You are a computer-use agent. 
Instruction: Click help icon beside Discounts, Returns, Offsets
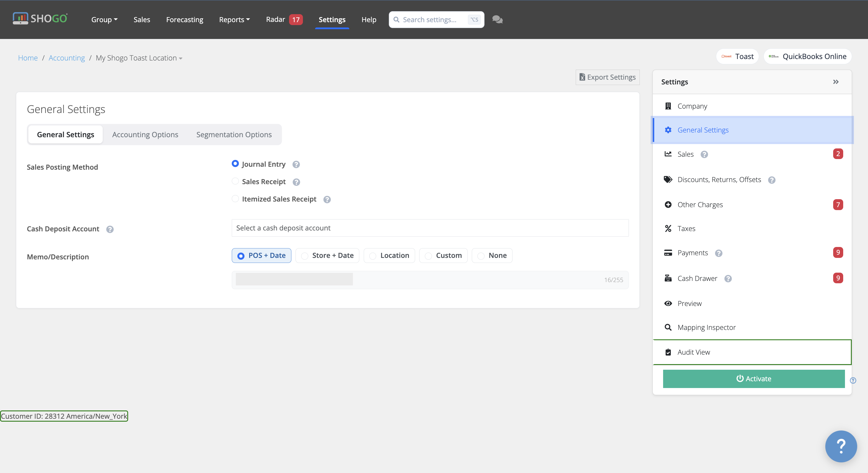tap(772, 180)
